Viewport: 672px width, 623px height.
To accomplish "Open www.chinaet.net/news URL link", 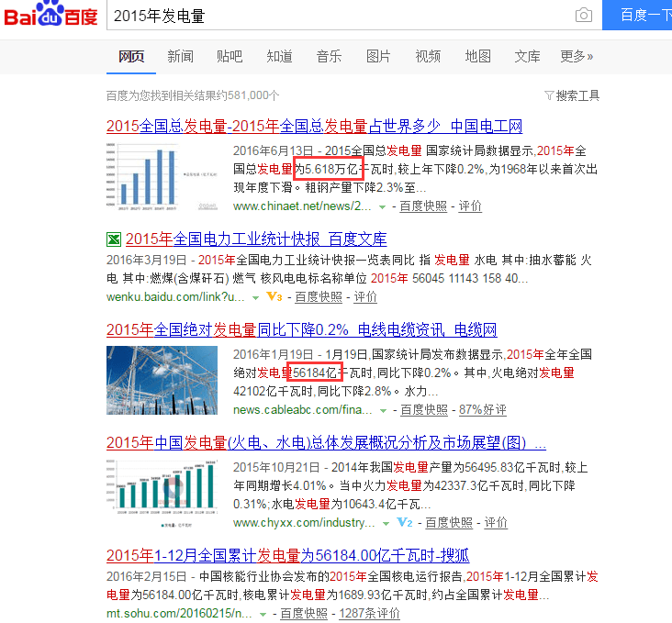I will (302, 206).
